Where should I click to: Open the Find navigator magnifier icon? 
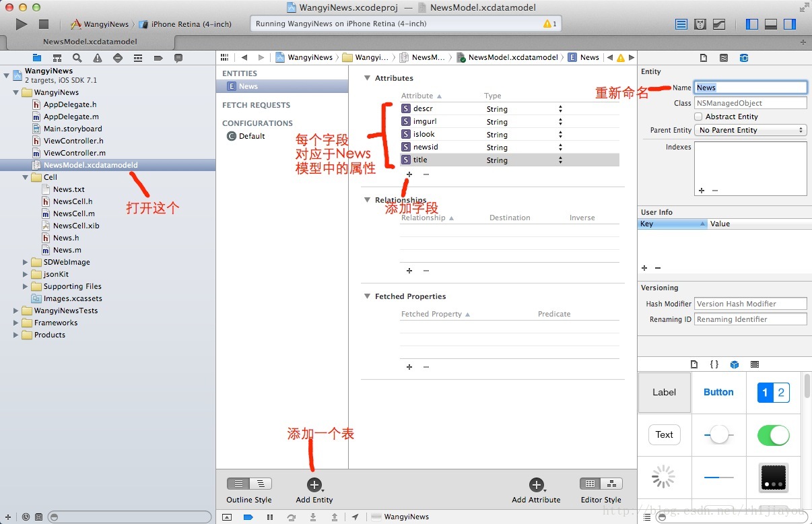77,58
